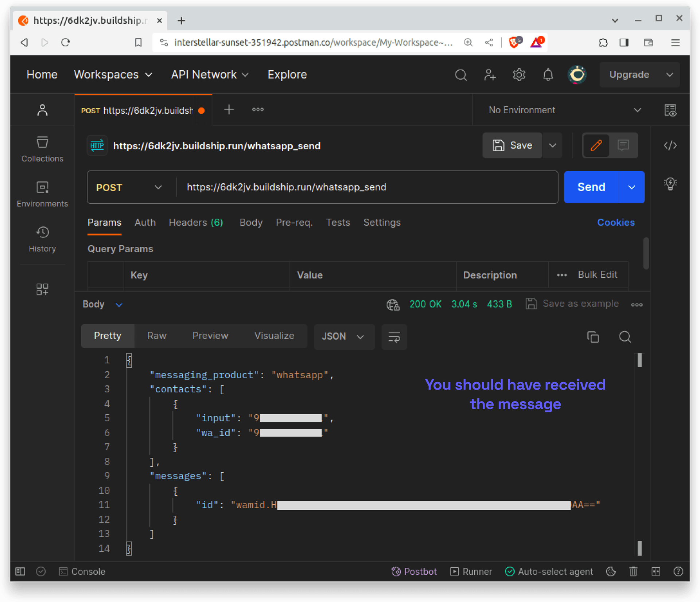Switch to the Headers tab
The image size is (700, 602).
pos(196,222)
